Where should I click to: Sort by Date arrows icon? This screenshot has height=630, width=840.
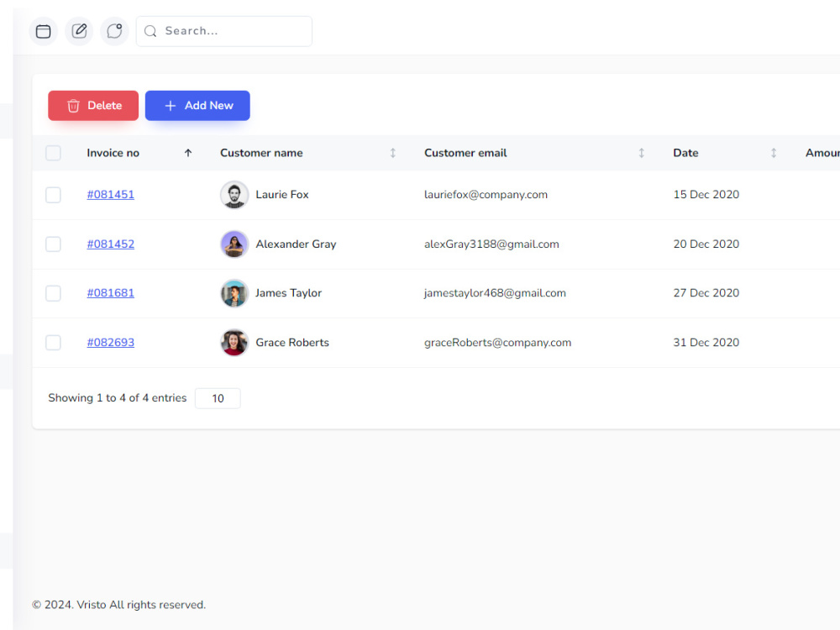[774, 153]
